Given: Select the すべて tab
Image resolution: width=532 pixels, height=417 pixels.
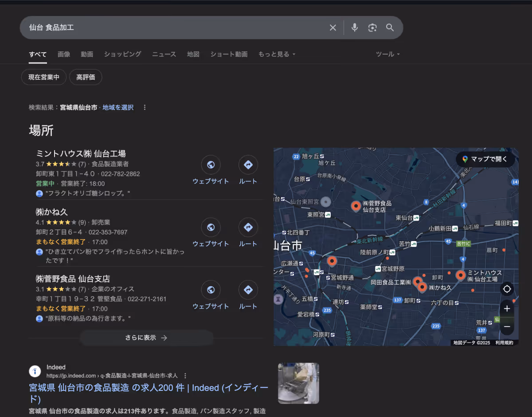Looking at the screenshot, I should click(x=38, y=54).
